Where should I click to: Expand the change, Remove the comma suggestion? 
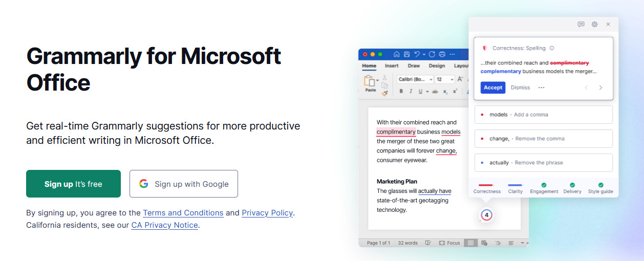tap(544, 139)
